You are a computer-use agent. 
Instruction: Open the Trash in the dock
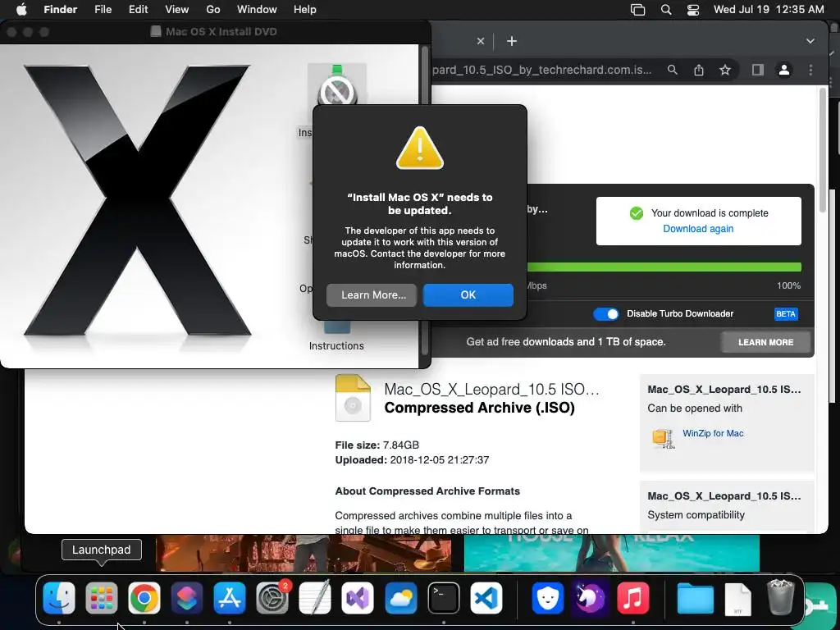tap(780, 597)
